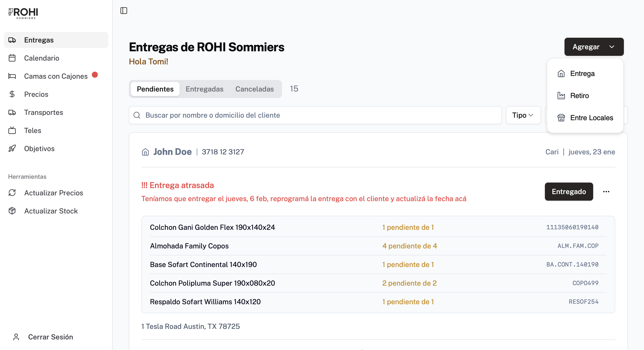Open Transportes section

pyautogui.click(x=56, y=112)
